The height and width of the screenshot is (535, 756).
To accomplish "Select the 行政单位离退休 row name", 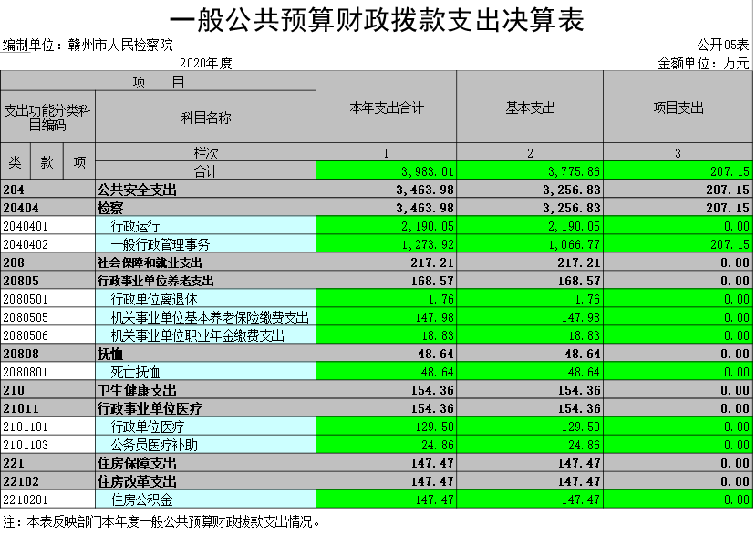I will pos(154,299).
